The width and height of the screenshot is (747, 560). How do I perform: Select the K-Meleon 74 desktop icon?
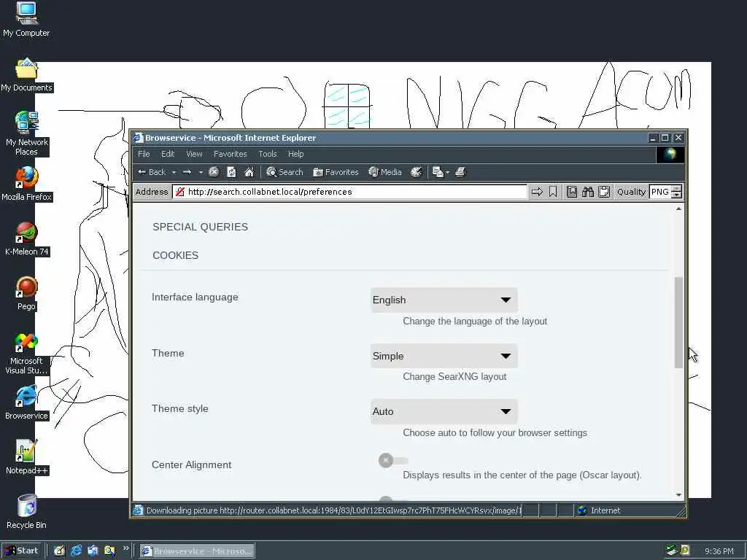click(26, 238)
